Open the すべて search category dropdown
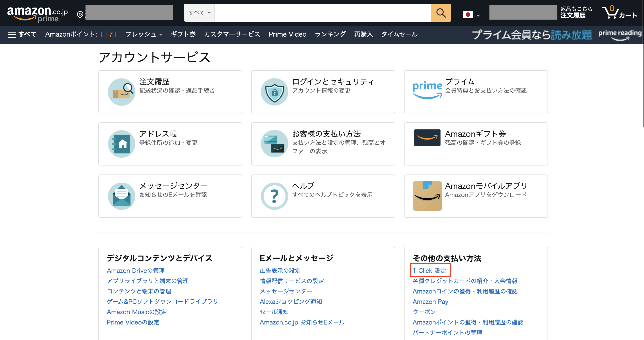Image resolution: width=644 pixels, height=340 pixels. [199, 13]
